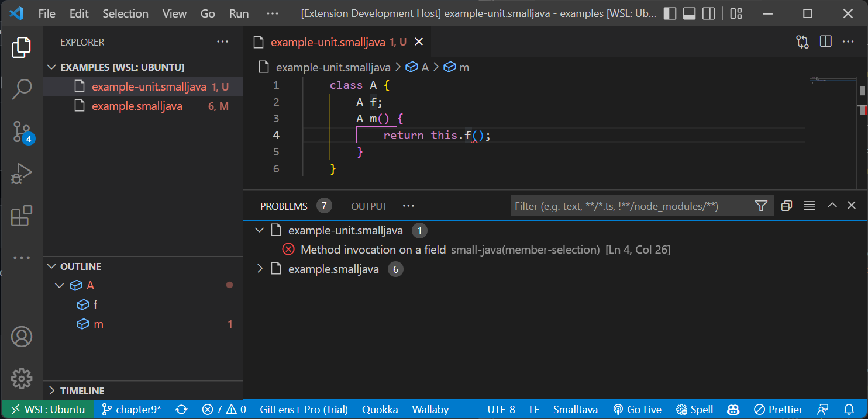Click the Prettier status bar item
868x419 pixels.
click(x=779, y=410)
